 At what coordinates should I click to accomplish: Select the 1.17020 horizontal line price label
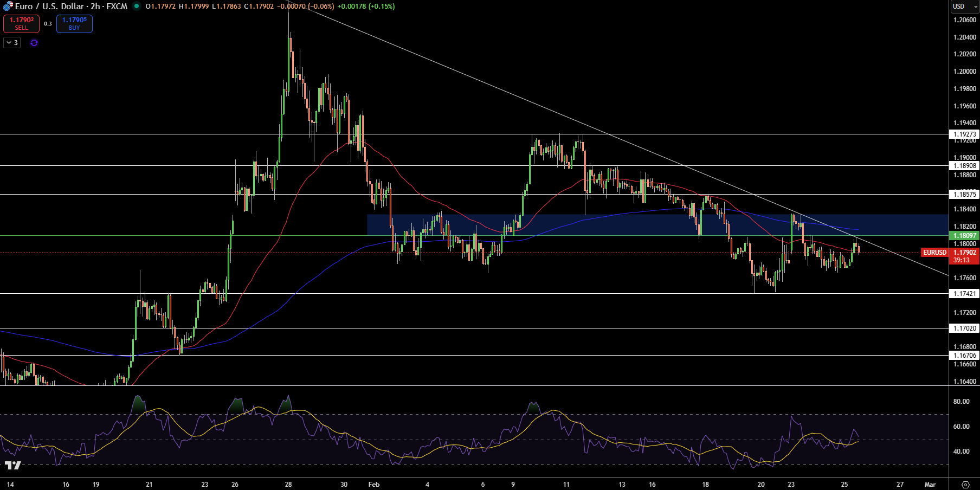tap(965, 328)
